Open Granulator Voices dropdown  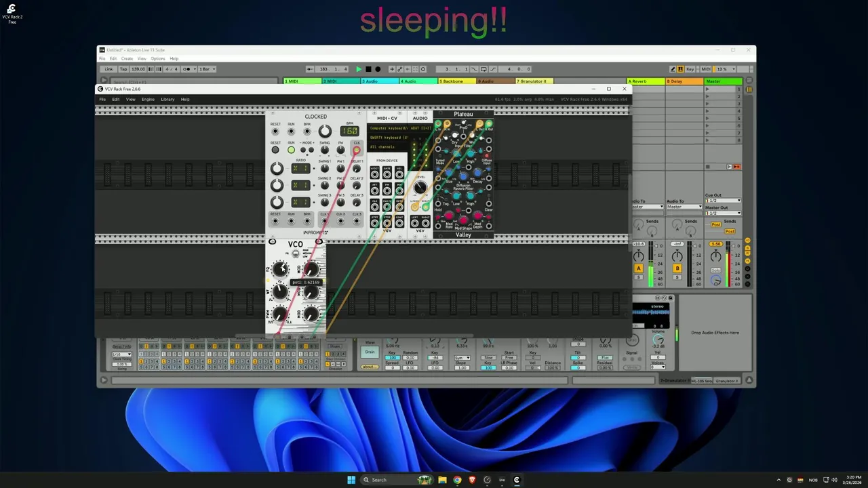pos(658,367)
